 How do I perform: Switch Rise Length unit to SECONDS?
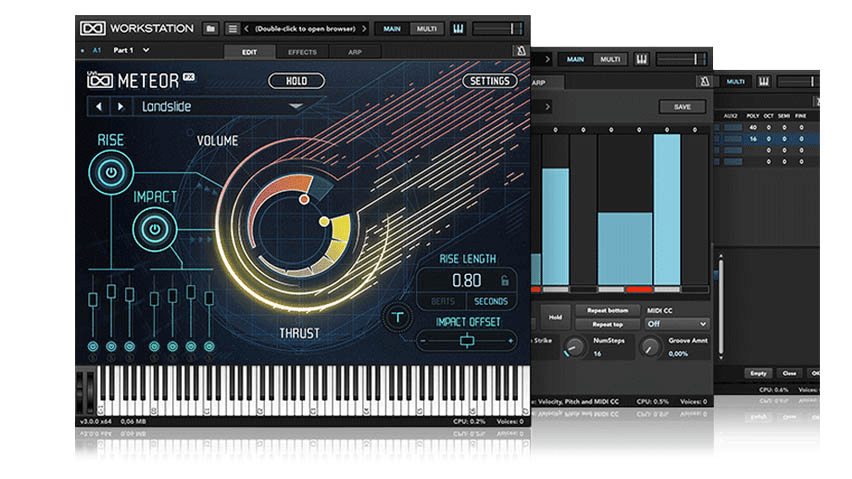tap(491, 301)
